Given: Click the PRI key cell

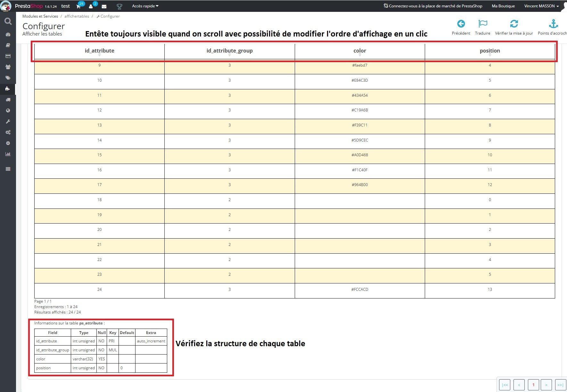Looking at the screenshot, I should [x=113, y=341].
